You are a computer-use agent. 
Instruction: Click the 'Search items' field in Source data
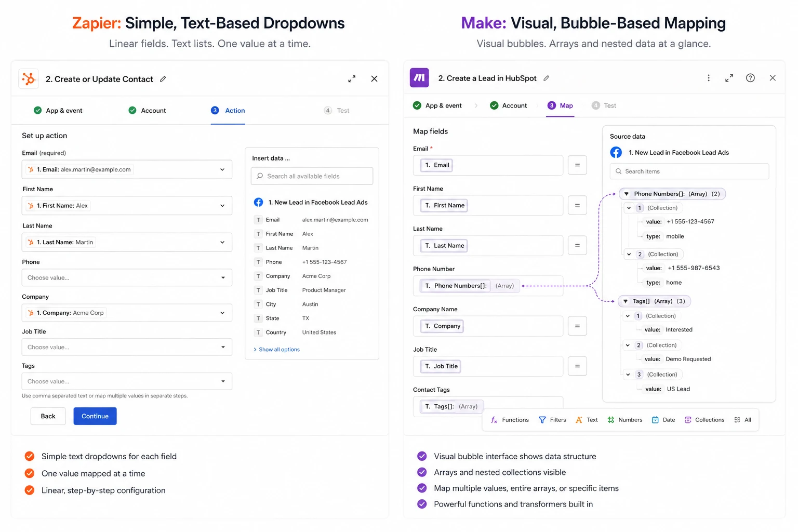coord(689,171)
